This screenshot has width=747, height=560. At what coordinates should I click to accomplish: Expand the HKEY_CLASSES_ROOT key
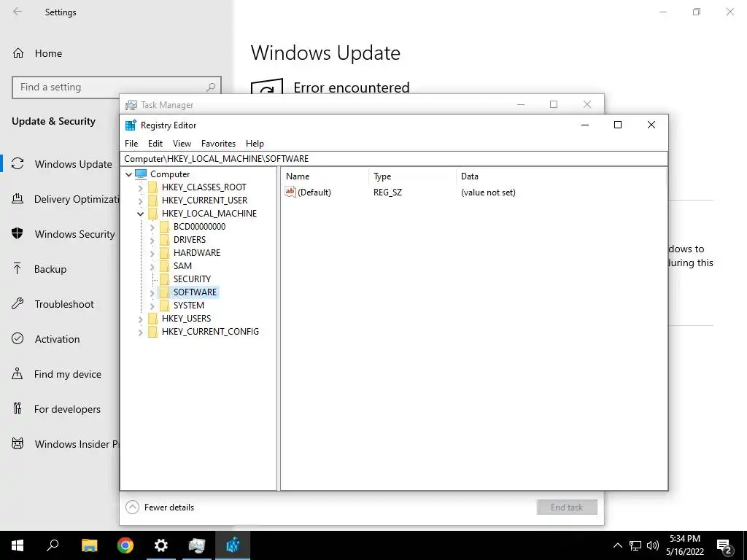[140, 187]
